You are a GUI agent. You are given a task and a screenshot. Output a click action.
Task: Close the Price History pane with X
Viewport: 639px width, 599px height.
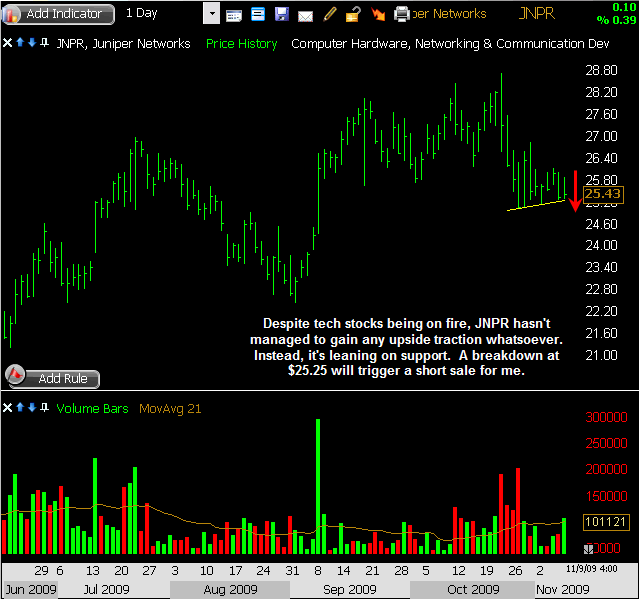click(8, 44)
